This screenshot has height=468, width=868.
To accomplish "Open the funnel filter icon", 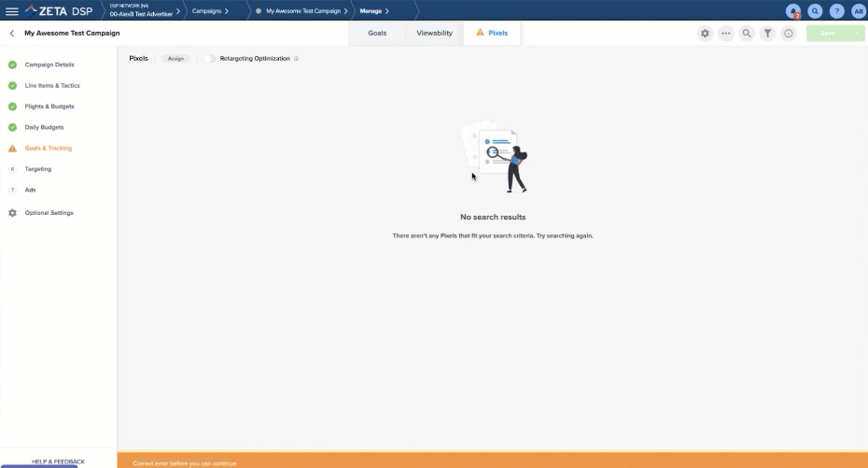I will click(x=767, y=34).
